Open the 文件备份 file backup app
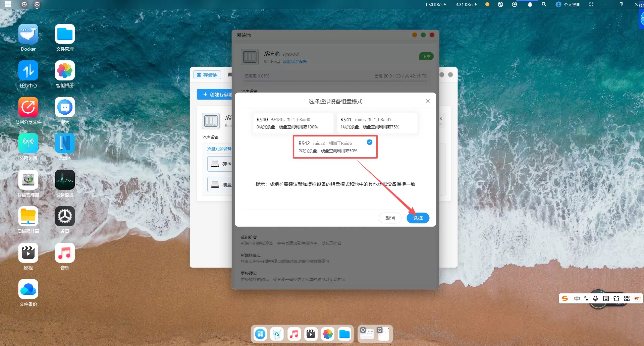The image size is (644, 346). pyautogui.click(x=28, y=289)
